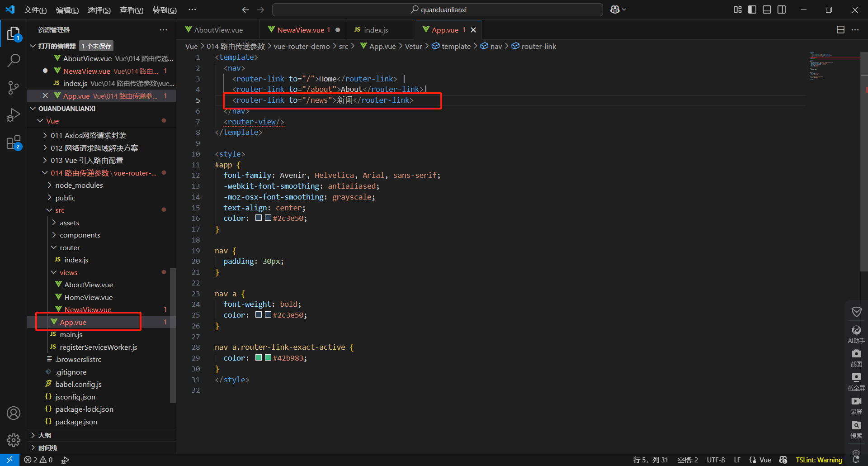Open the Accounts menu icon
868x466 pixels.
14,413
